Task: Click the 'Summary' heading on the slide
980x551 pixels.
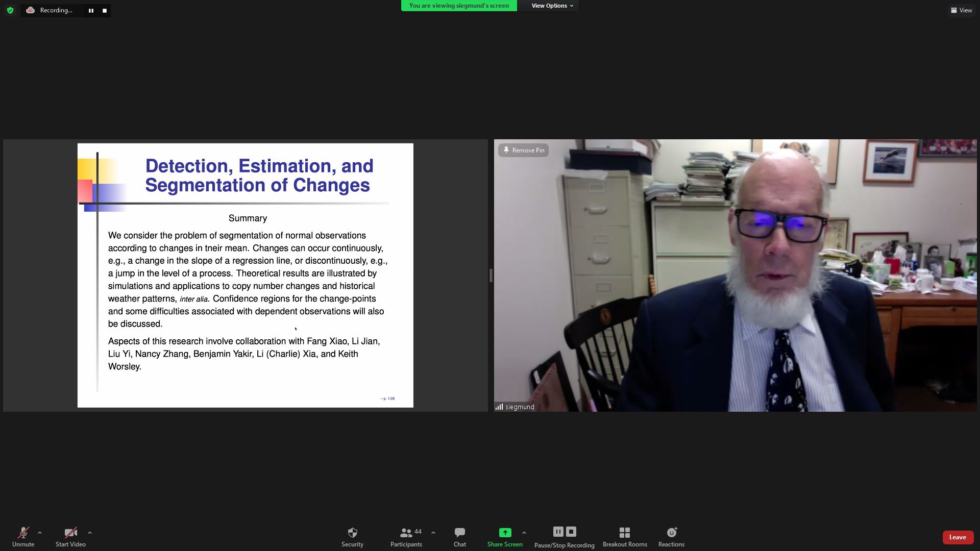Action: tap(248, 218)
